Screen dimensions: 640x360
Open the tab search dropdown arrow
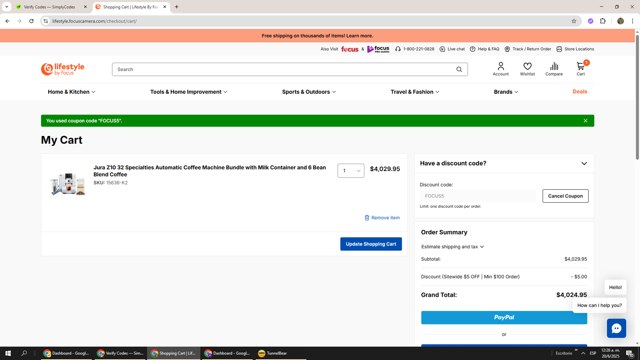(x=7, y=7)
